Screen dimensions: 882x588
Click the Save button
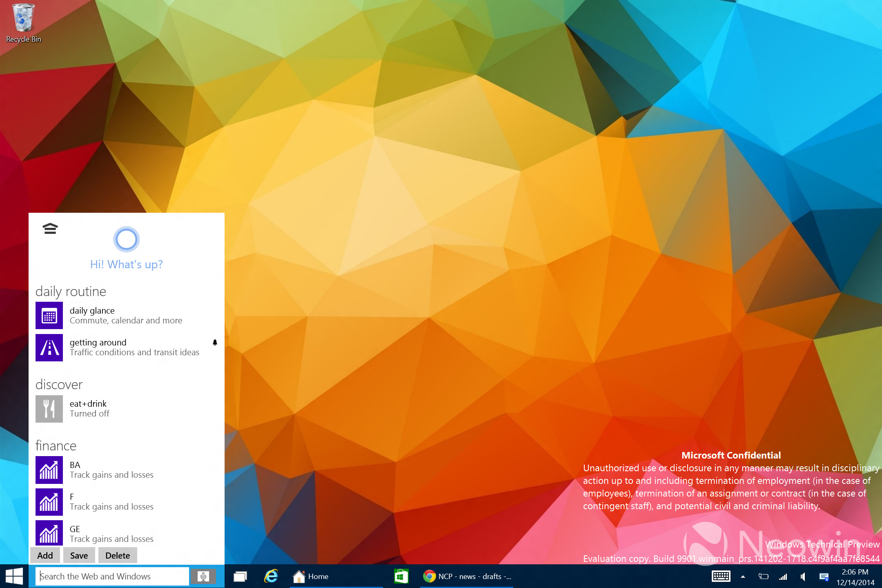point(79,555)
